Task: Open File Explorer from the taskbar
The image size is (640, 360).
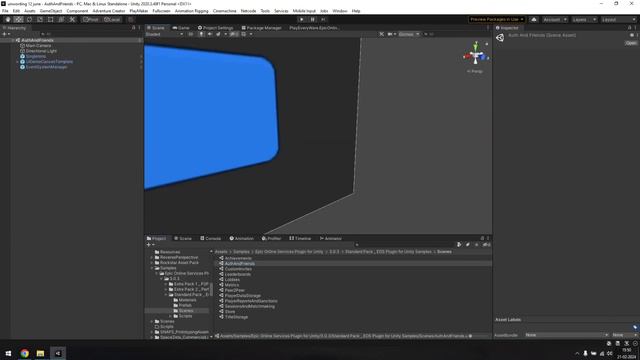Action: coord(40,353)
